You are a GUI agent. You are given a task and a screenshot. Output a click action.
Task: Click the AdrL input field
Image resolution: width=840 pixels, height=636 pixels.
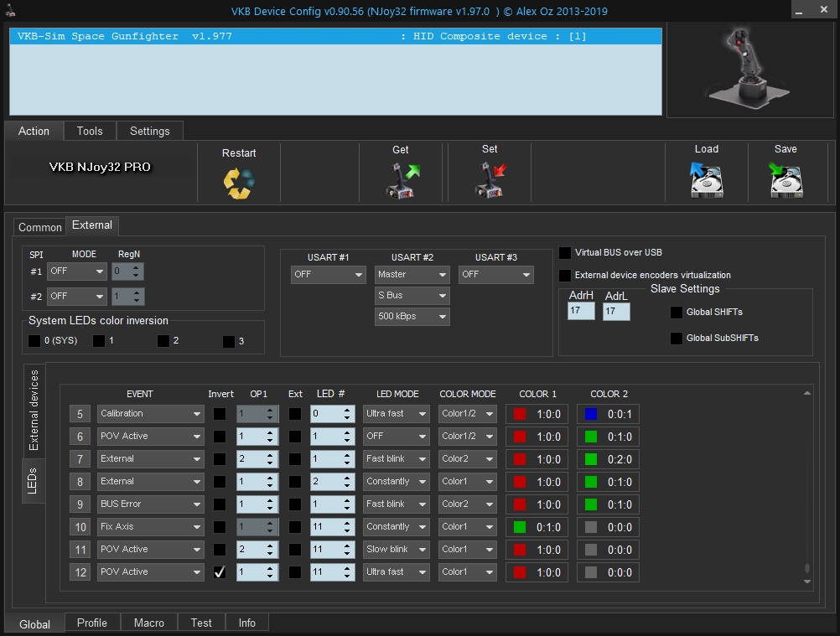click(616, 312)
